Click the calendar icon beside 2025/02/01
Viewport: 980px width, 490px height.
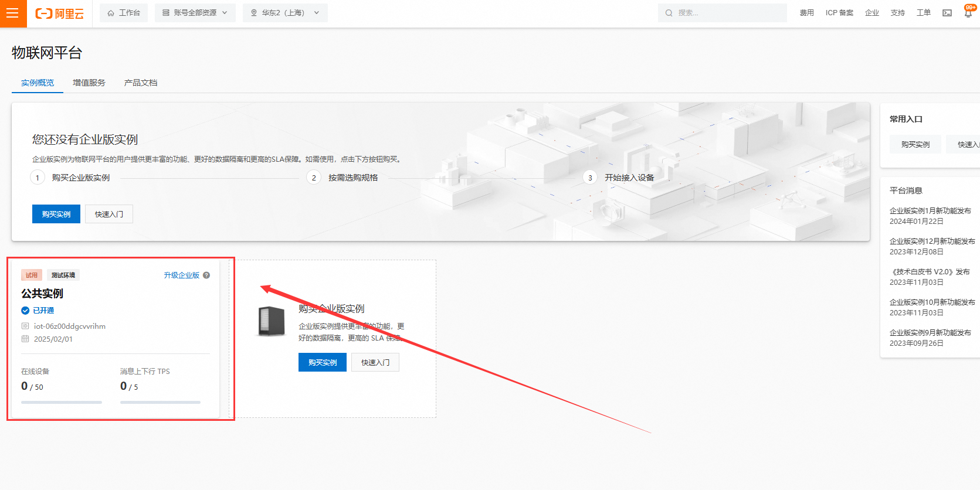[x=25, y=339]
